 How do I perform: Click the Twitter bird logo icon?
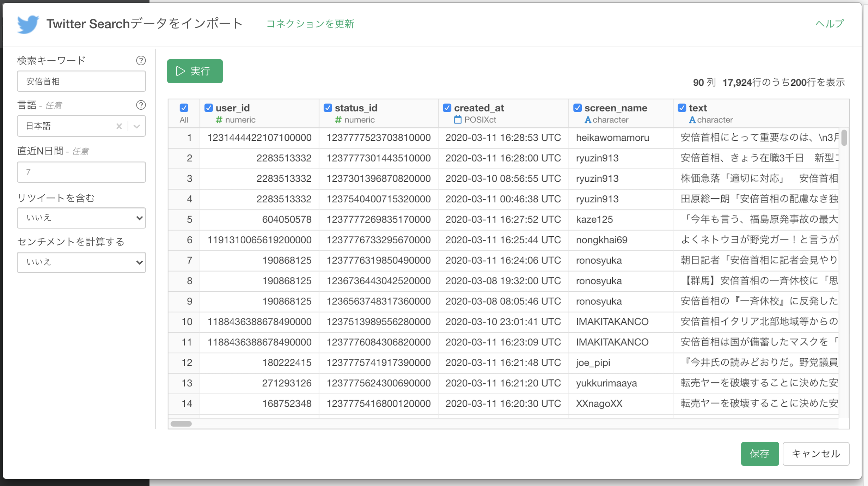[x=28, y=24]
